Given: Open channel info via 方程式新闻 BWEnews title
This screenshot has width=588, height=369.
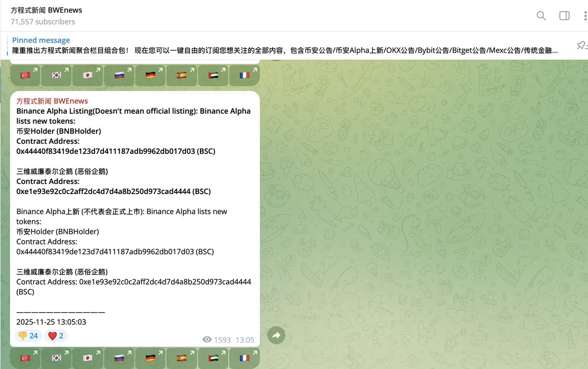Looking at the screenshot, I should (x=46, y=10).
